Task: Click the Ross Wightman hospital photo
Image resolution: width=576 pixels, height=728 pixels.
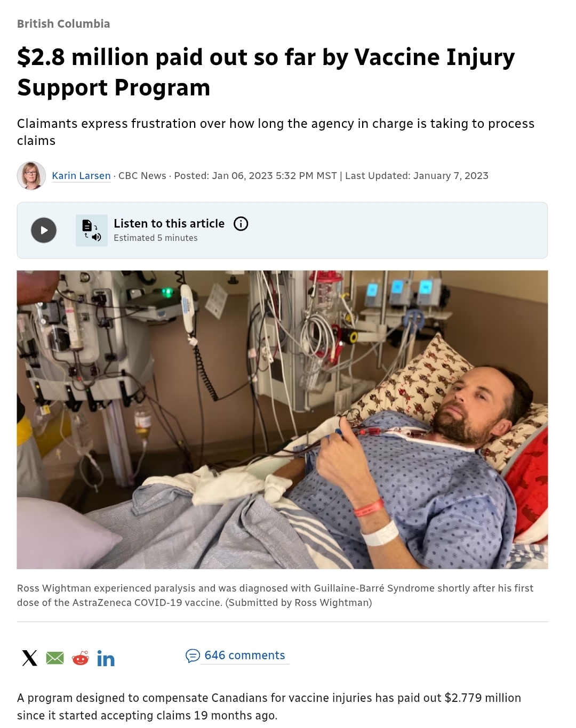Action: pyautogui.click(x=282, y=419)
